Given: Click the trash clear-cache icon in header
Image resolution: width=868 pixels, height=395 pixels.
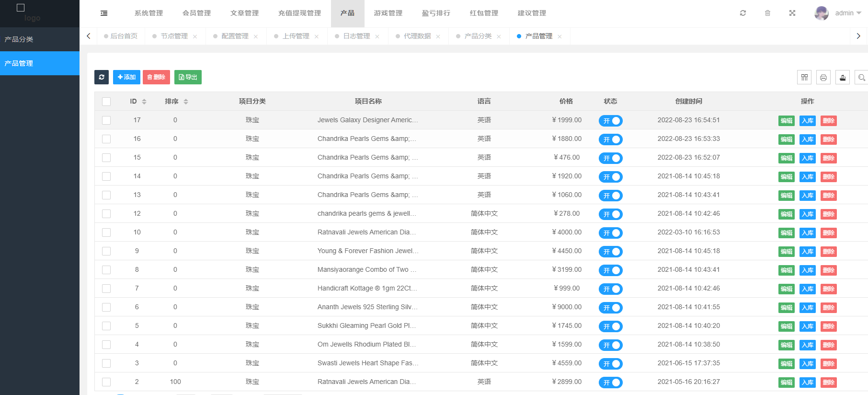Looking at the screenshot, I should click(x=767, y=13).
